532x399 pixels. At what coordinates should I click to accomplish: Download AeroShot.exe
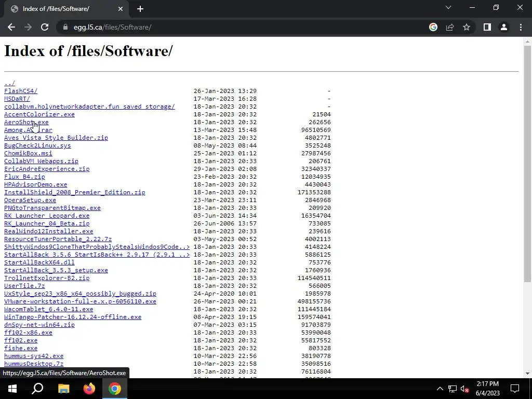(x=26, y=122)
